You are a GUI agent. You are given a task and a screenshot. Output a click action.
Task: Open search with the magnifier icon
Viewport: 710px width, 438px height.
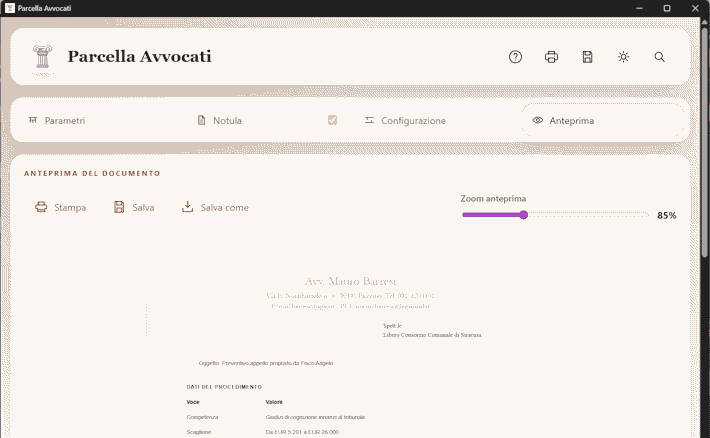click(659, 57)
